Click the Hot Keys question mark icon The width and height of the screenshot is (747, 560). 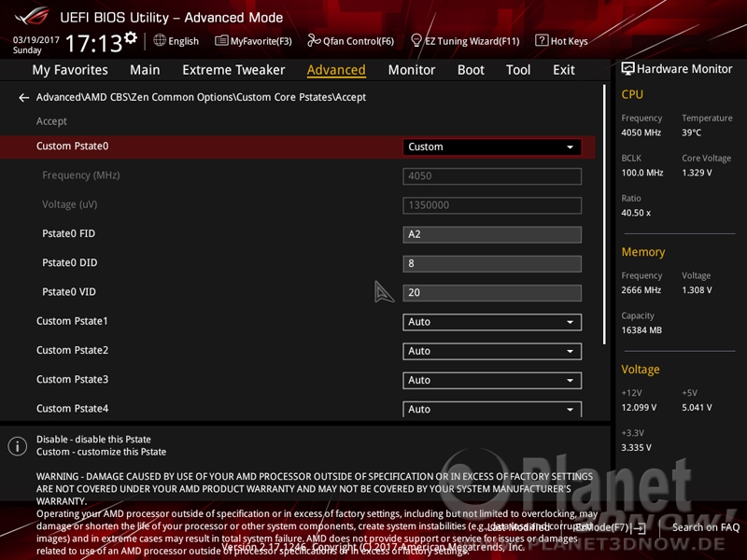542,40
